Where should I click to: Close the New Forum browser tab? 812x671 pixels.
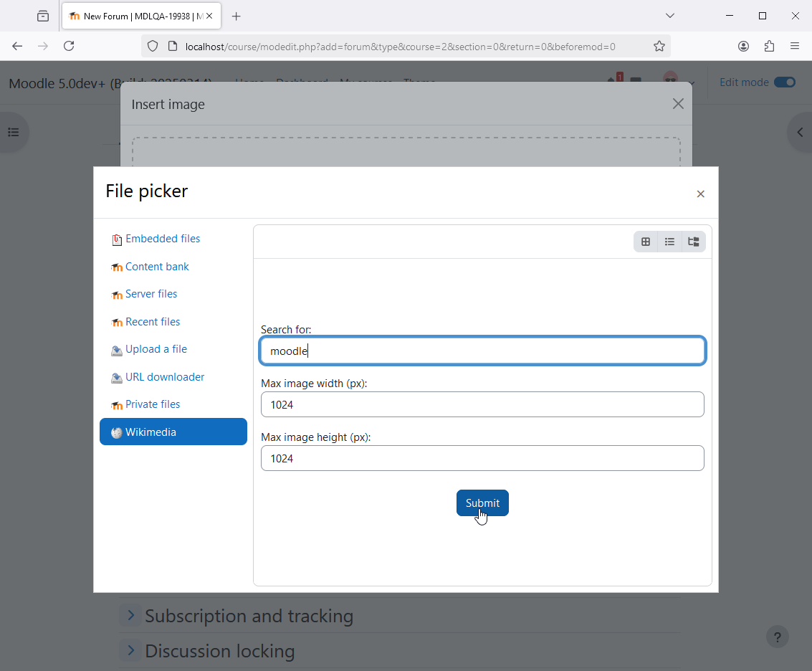pos(209,16)
